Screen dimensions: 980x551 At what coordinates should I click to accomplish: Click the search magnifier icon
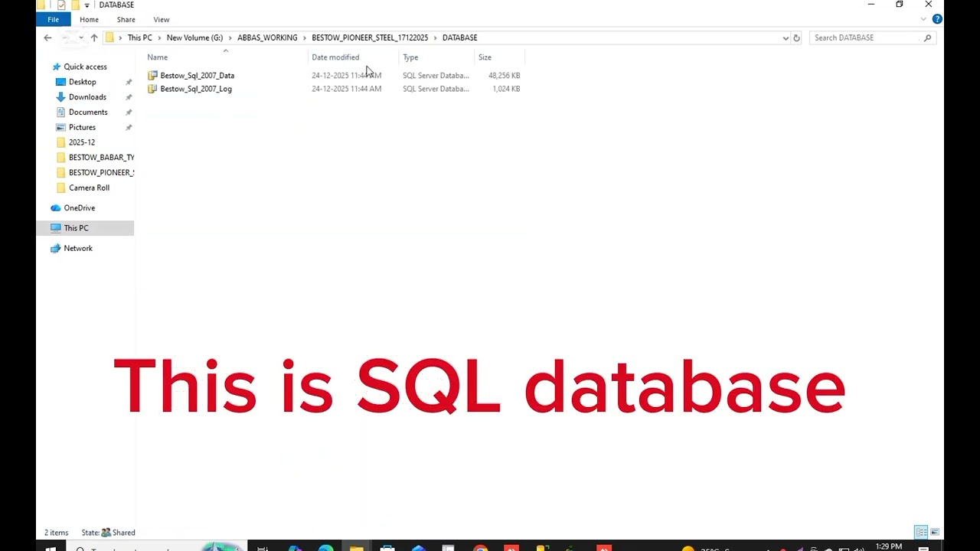(x=927, y=37)
